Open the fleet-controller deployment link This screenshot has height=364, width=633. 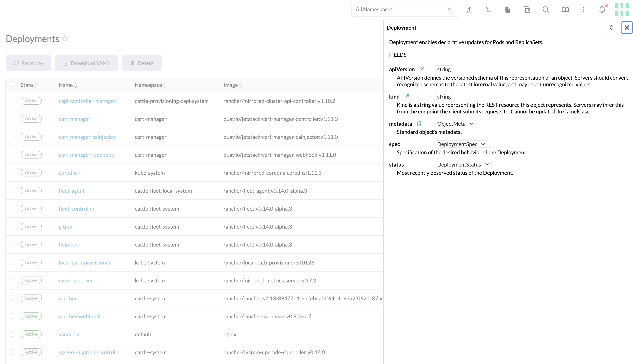pyautogui.click(x=77, y=209)
